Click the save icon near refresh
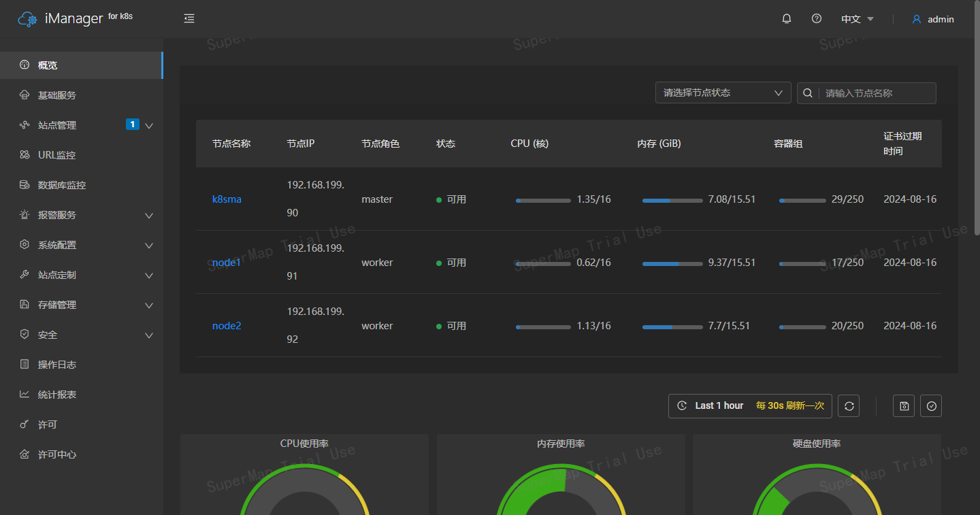 pyautogui.click(x=904, y=406)
